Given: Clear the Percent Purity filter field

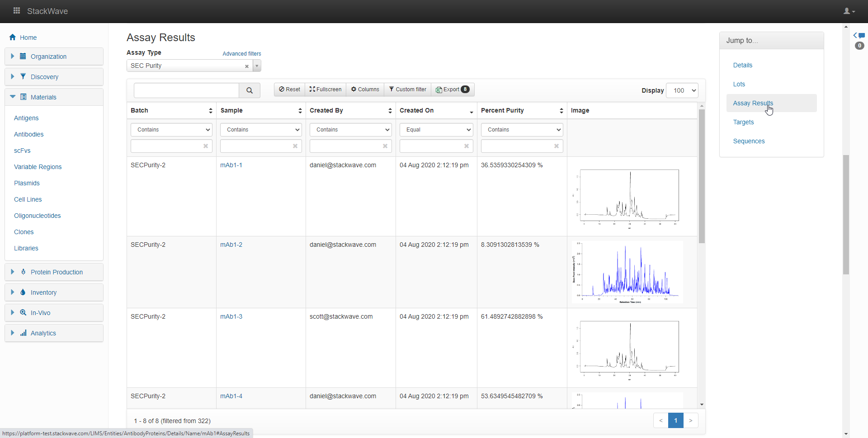Looking at the screenshot, I should coord(557,146).
